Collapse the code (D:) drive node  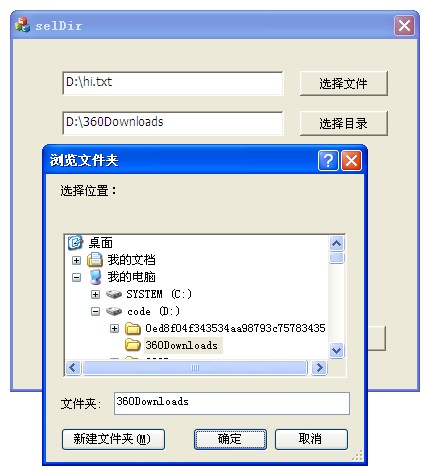coord(95,312)
